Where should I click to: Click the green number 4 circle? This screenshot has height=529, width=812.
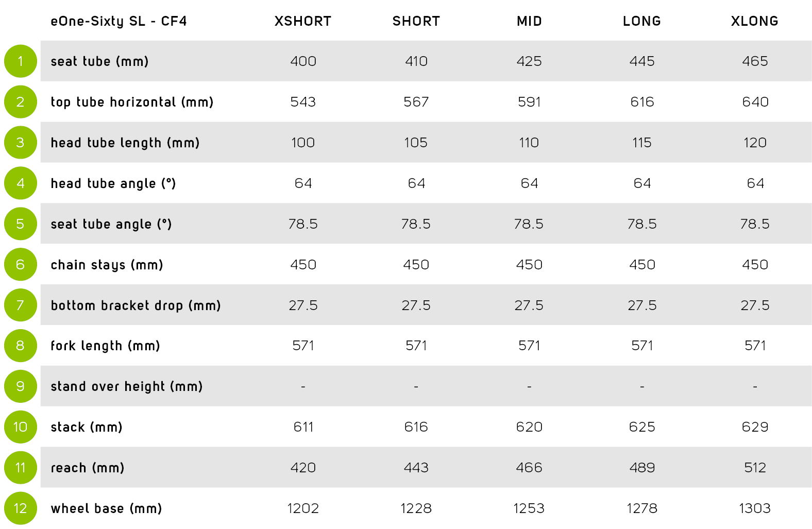[x=21, y=183]
